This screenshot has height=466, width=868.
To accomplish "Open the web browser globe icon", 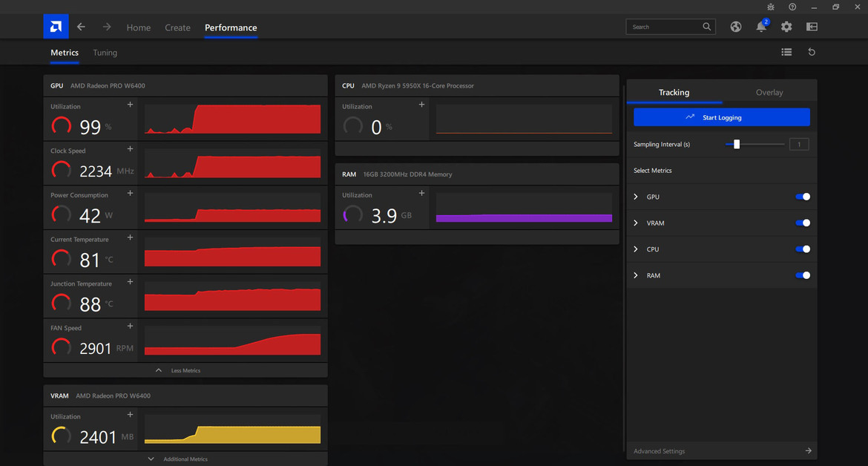I will (x=736, y=27).
